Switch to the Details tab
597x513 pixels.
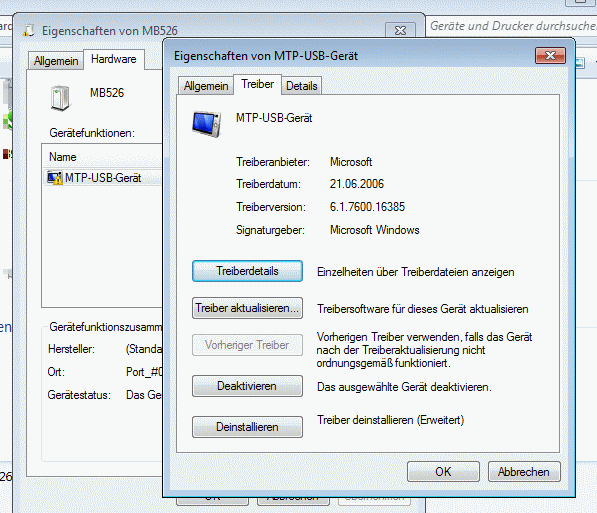coord(302,86)
